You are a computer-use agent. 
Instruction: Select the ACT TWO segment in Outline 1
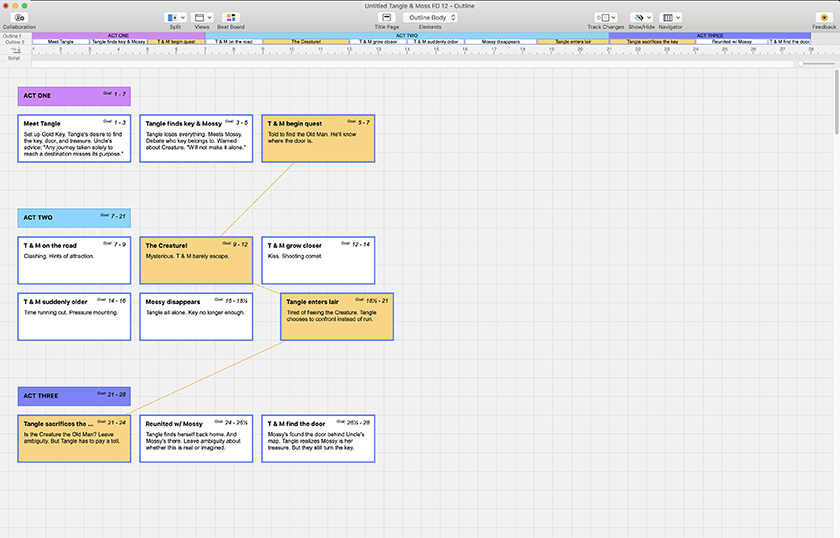tap(406, 35)
